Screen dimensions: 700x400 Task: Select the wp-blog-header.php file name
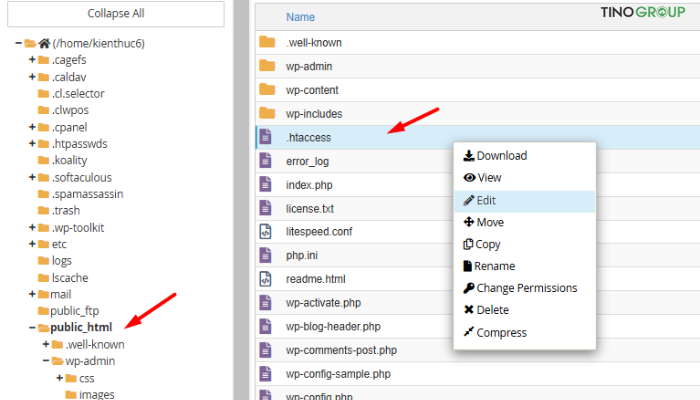(333, 326)
